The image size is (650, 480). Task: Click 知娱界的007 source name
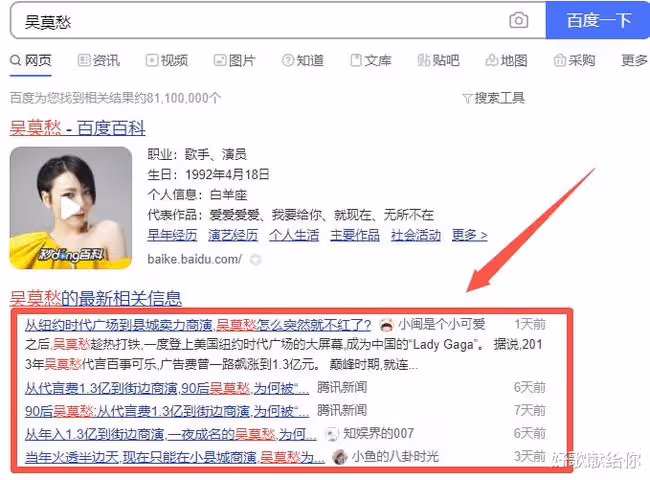tap(378, 434)
